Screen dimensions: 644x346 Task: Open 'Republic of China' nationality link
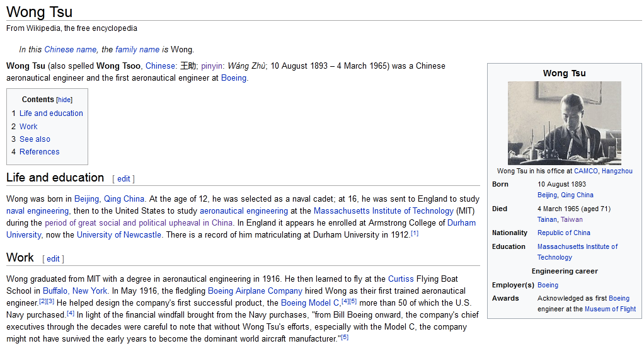click(x=564, y=233)
